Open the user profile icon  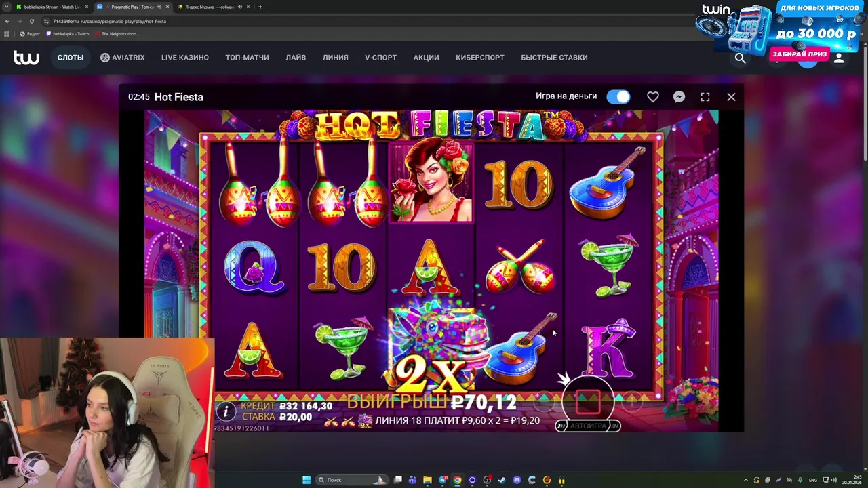(839, 58)
